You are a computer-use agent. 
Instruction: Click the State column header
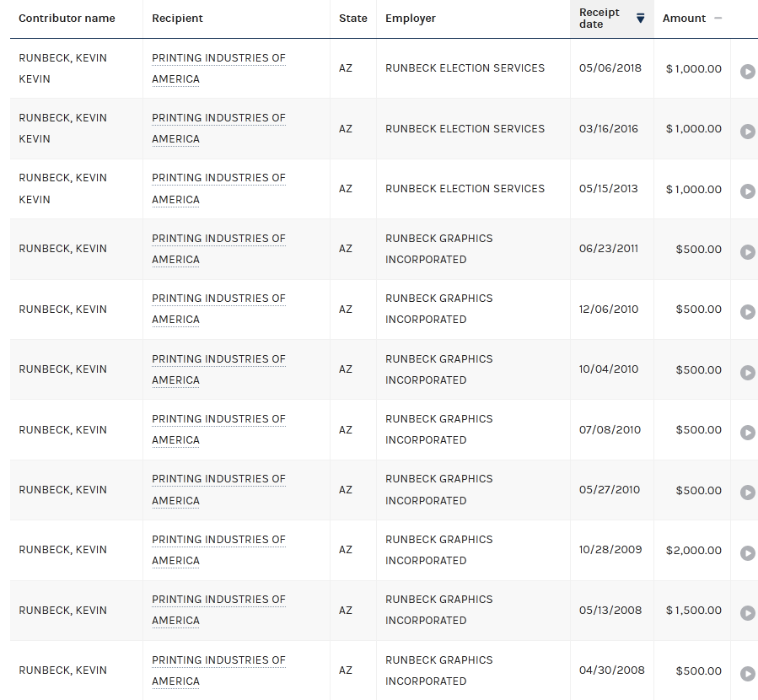353,19
